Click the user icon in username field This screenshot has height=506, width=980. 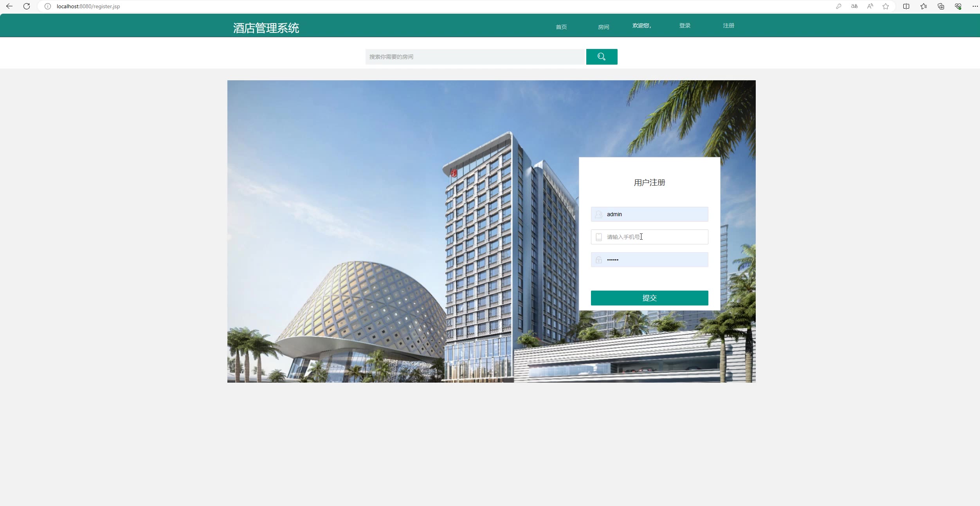coord(599,214)
